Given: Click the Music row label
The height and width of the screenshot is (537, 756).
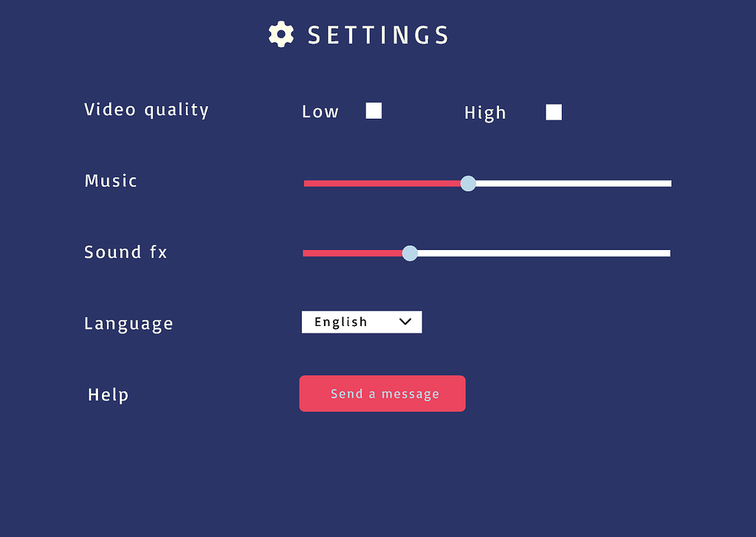Looking at the screenshot, I should coord(110,181).
